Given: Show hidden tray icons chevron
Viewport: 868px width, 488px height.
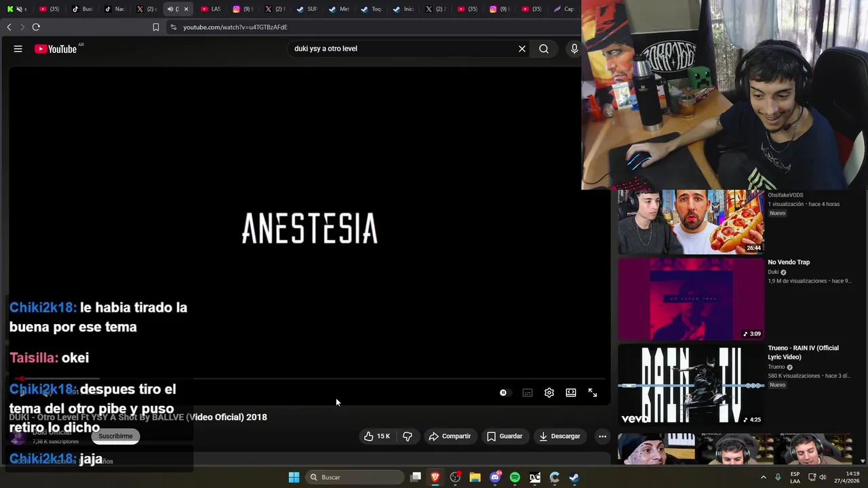Looking at the screenshot, I should click(763, 477).
